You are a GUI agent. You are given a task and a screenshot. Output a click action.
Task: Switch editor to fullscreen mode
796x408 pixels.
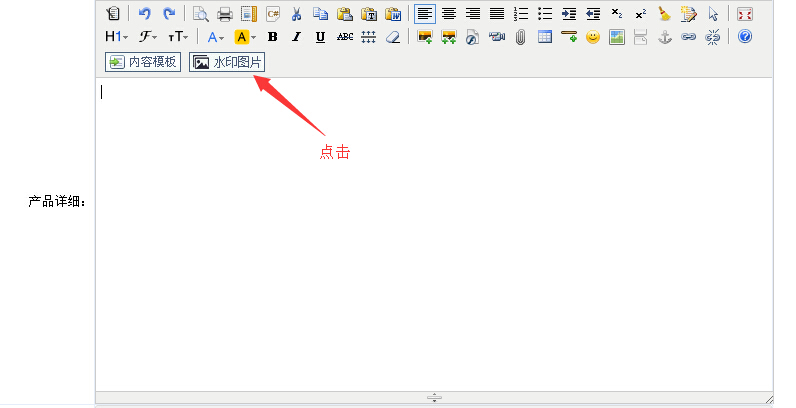tap(745, 14)
